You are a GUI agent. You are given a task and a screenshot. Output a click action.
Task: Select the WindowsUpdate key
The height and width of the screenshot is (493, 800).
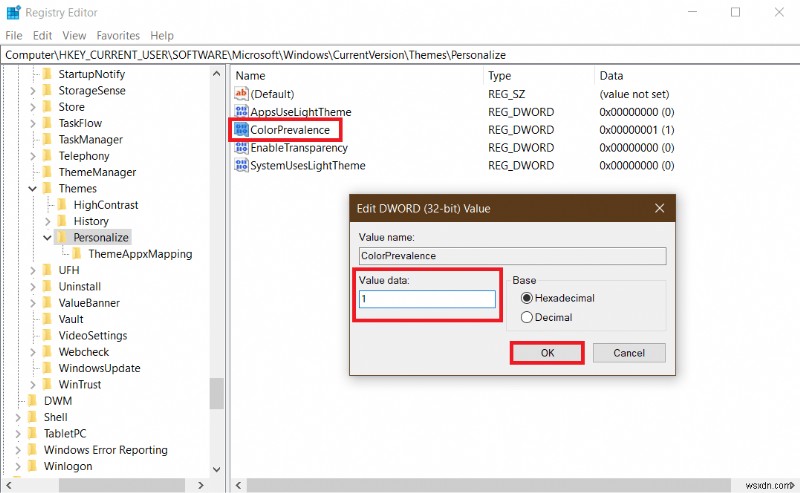[x=99, y=368]
